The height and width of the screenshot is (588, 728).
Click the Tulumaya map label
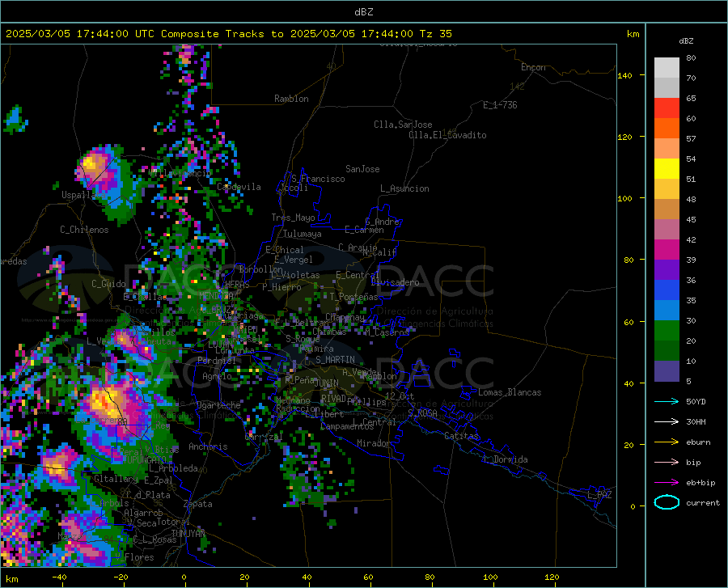tap(303, 234)
